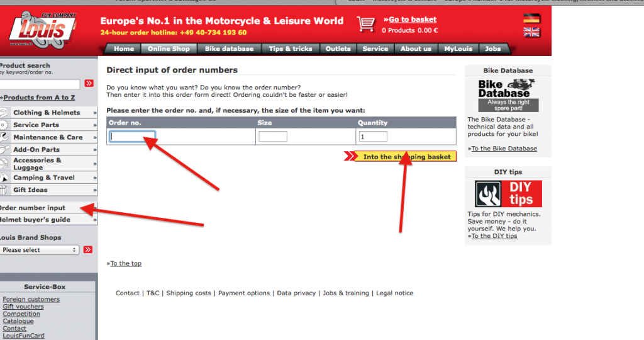This screenshot has height=340, width=644.
Task: Click Maintenance & Care wrench icon
Action: pos(4,137)
